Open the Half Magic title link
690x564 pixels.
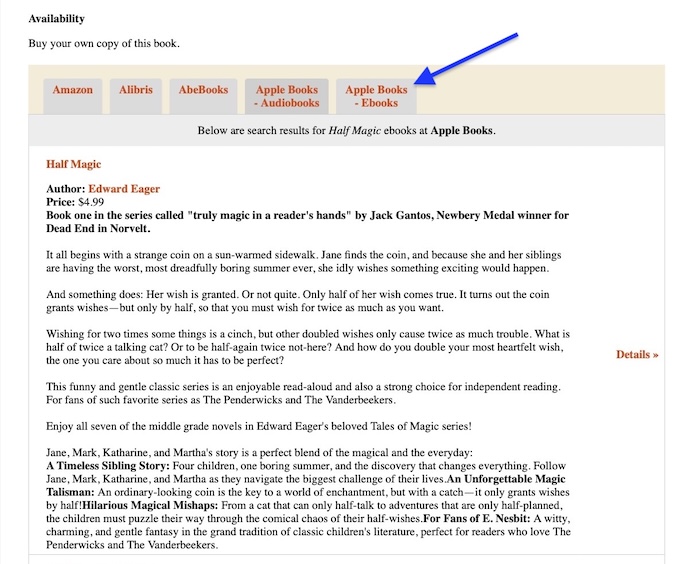click(x=73, y=165)
